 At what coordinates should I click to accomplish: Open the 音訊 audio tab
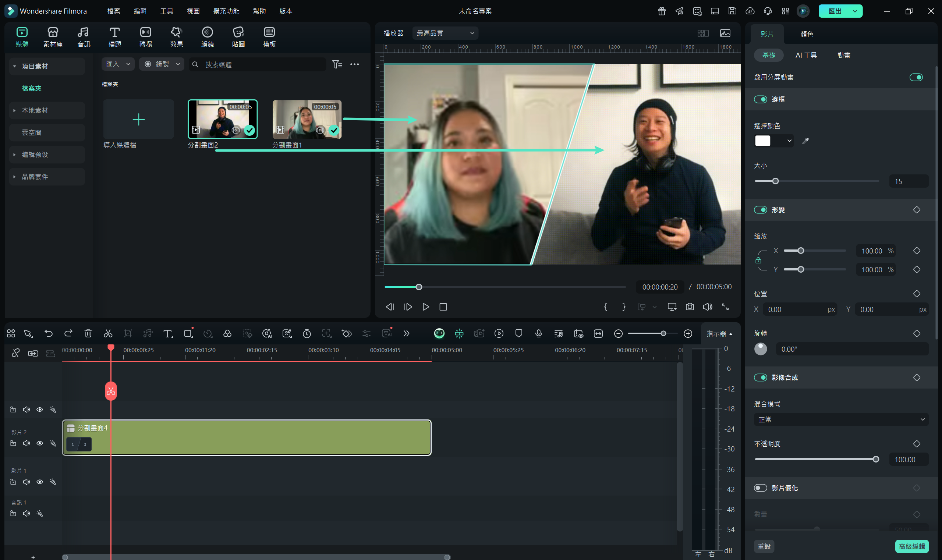coord(84,37)
